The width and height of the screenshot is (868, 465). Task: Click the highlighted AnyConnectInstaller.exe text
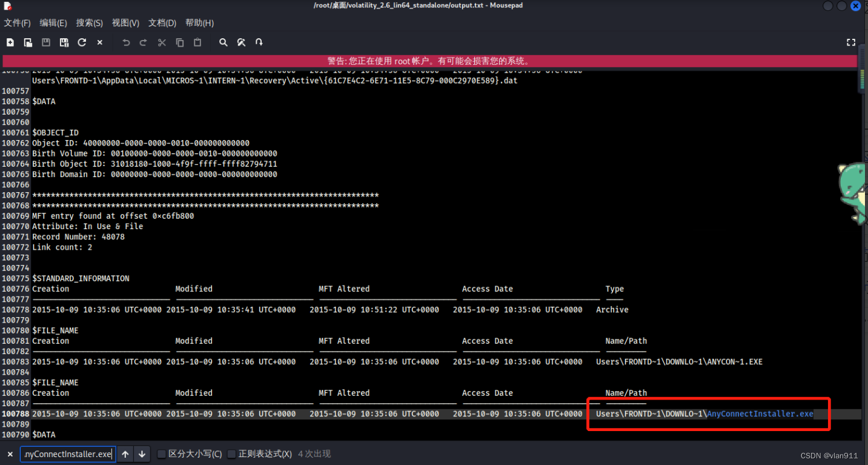point(760,414)
